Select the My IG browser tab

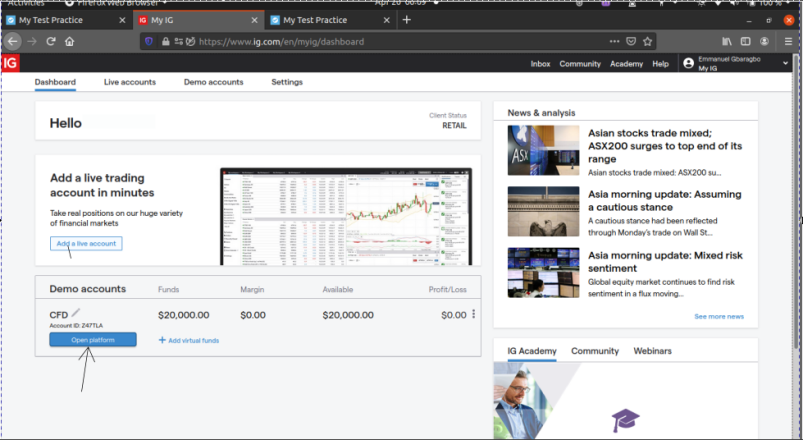click(x=198, y=20)
